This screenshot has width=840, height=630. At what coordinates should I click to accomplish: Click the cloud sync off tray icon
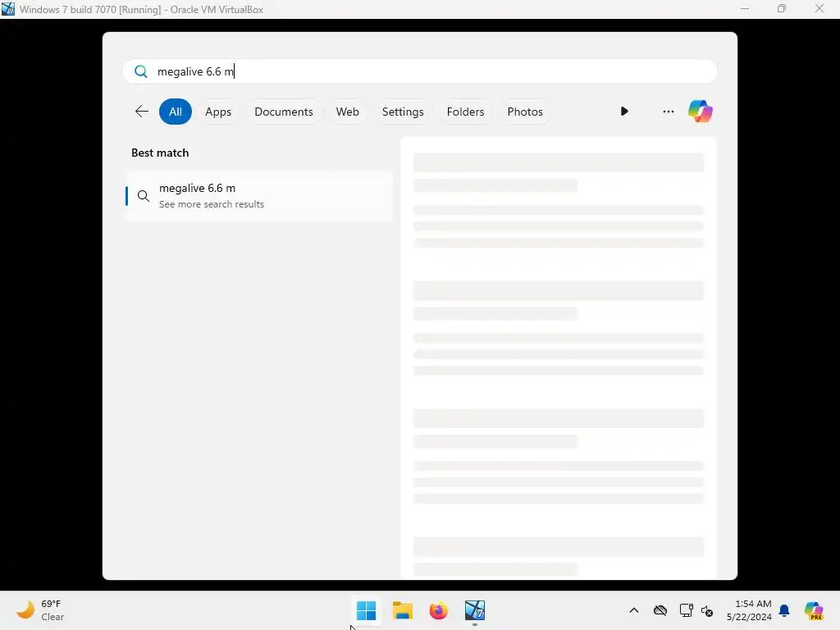[660, 610]
